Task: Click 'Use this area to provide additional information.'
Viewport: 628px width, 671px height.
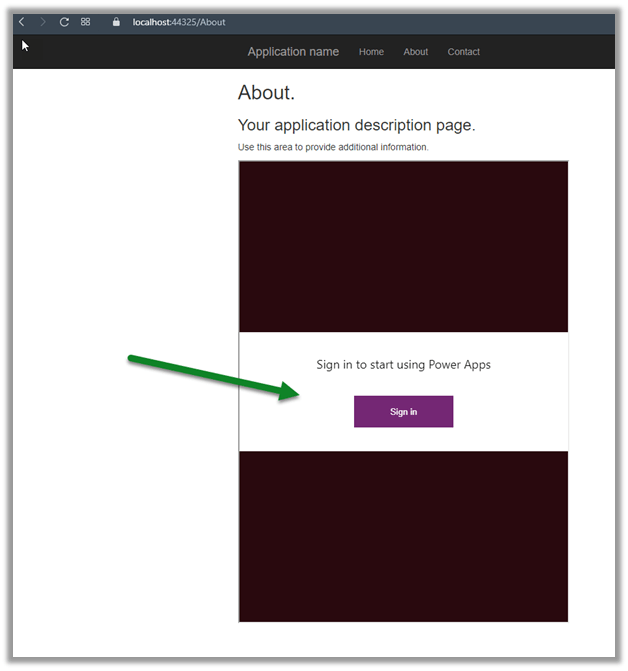Action: pos(333,147)
